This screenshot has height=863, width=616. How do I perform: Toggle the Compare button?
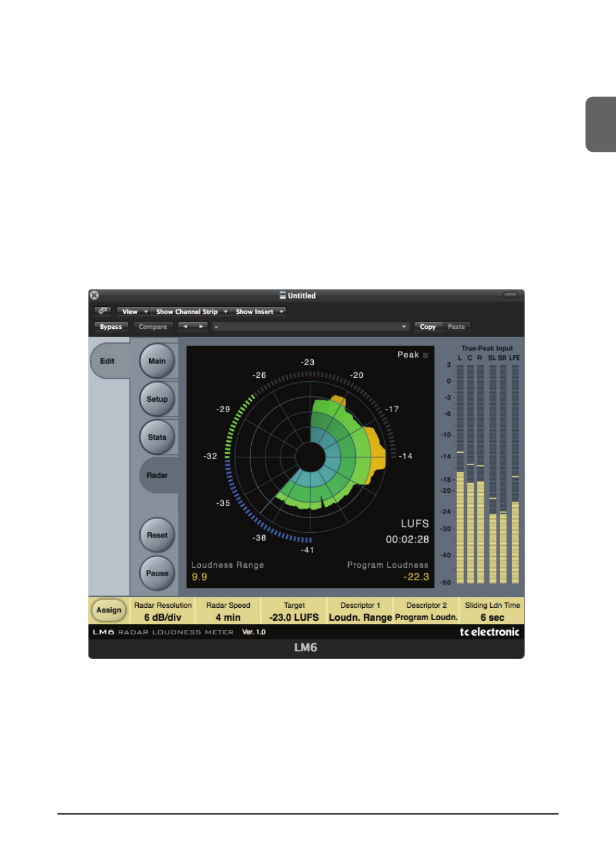coord(153,327)
